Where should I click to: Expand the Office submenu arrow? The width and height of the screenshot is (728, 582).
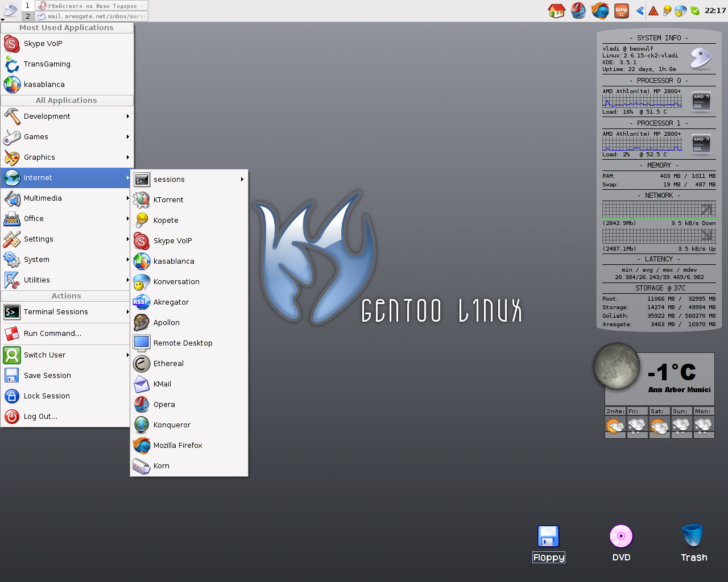click(x=128, y=219)
